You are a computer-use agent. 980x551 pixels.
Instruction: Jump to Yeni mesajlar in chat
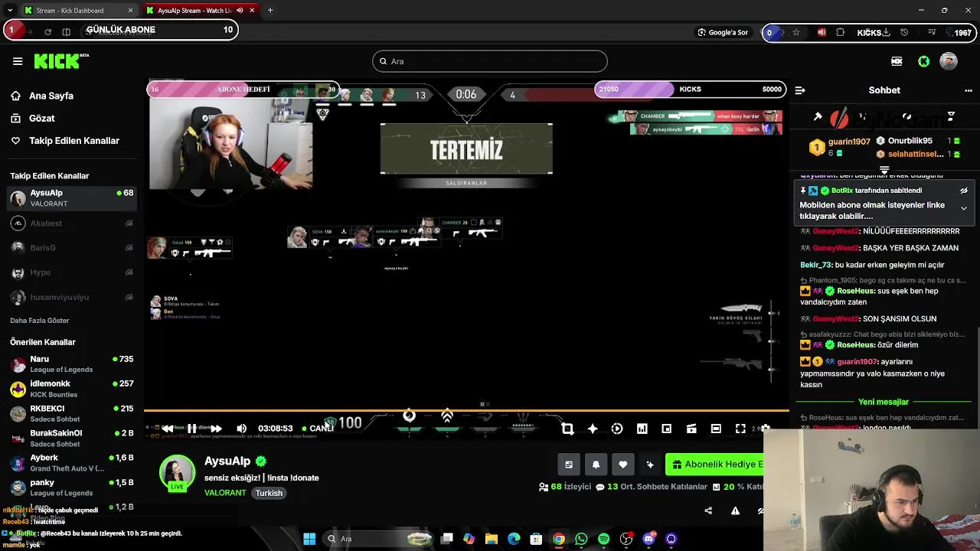coord(884,402)
